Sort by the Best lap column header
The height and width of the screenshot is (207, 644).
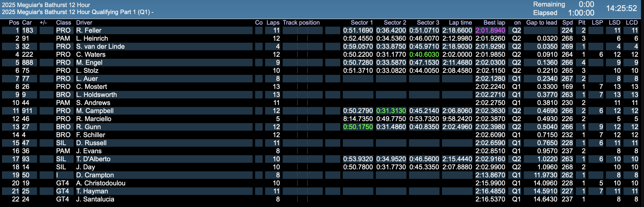tap(494, 23)
